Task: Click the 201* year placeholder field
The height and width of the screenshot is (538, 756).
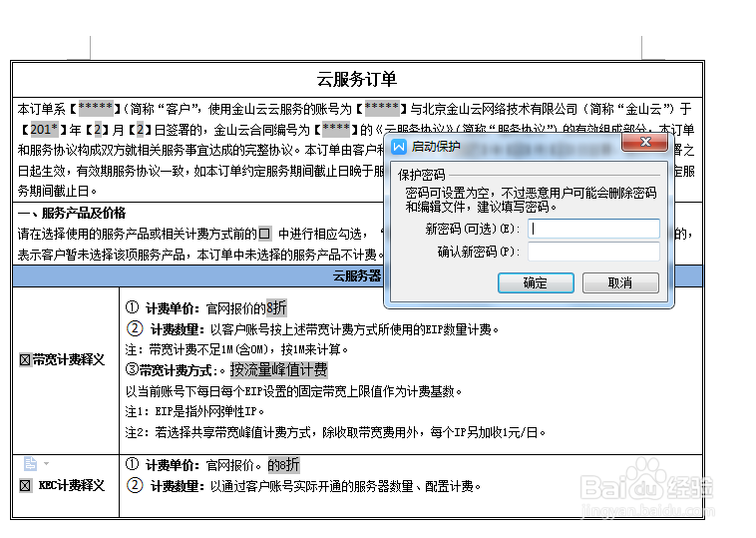Action: (44, 130)
